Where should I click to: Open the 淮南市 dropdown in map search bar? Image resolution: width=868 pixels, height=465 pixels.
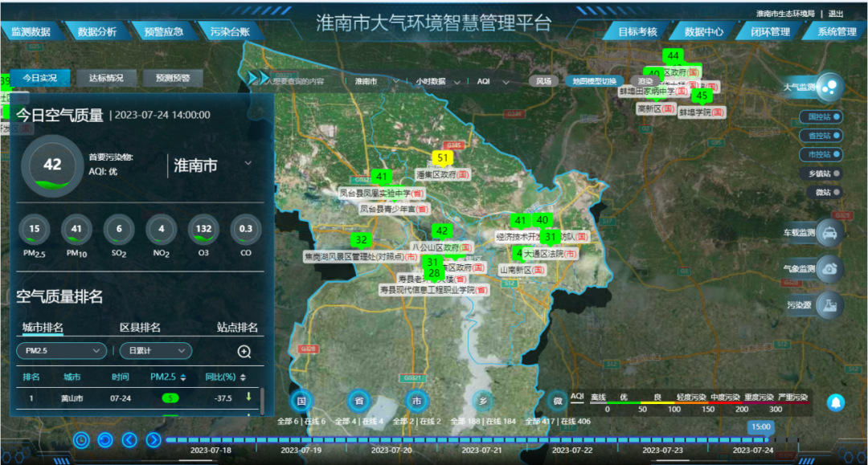click(376, 81)
